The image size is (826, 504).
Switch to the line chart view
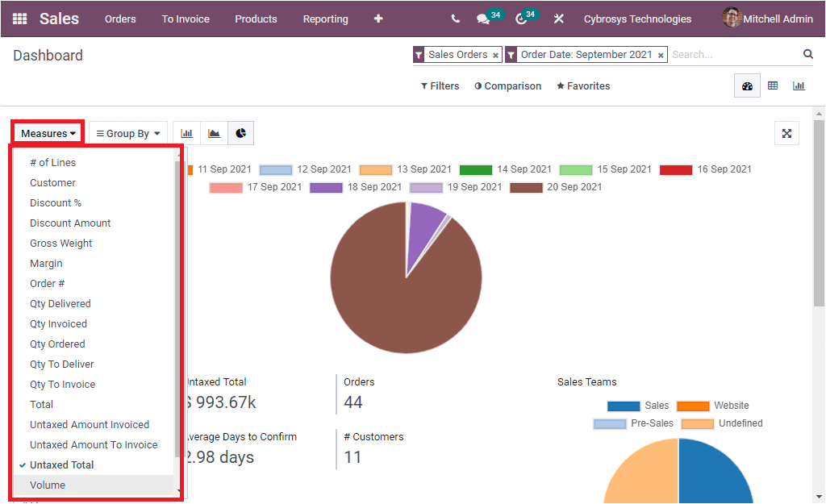coord(213,131)
